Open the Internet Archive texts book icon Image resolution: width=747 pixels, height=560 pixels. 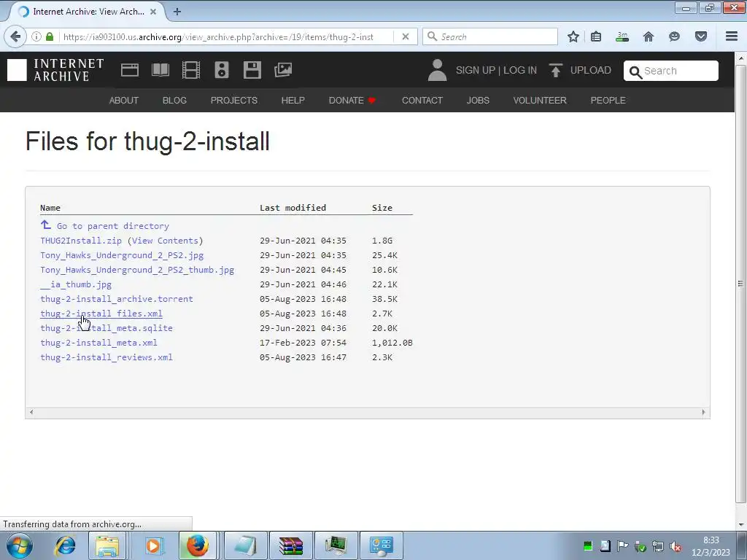160,70
